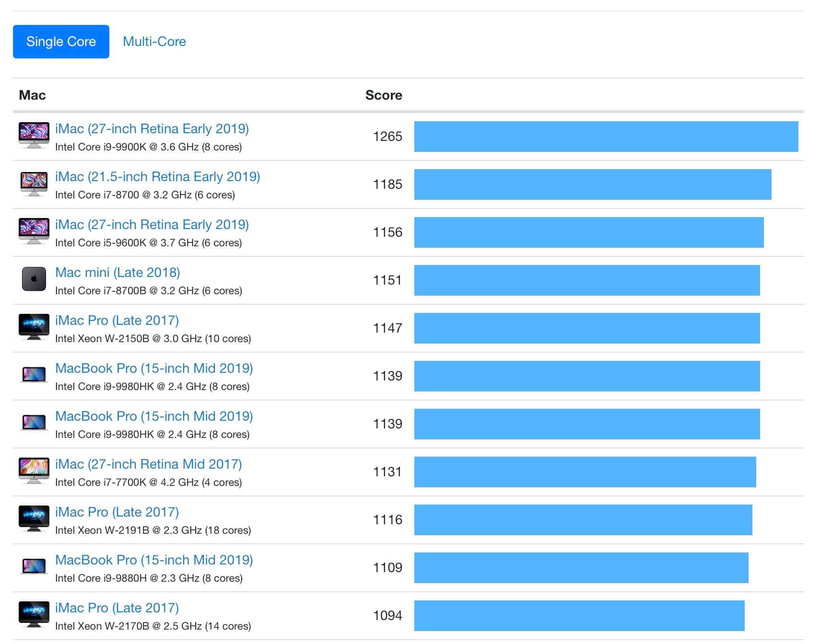Click the Mac column header

click(32, 95)
